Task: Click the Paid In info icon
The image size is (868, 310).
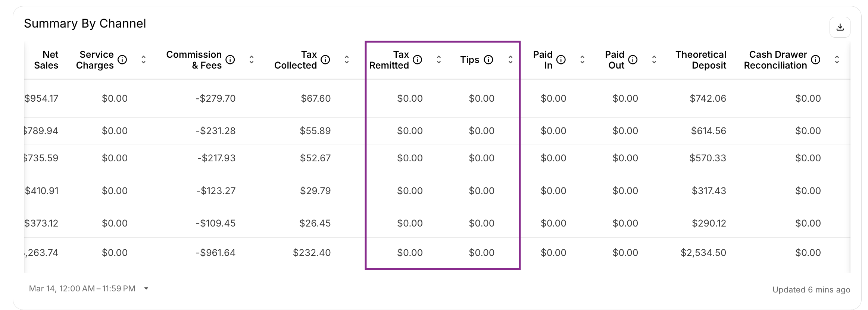Action: click(x=561, y=60)
